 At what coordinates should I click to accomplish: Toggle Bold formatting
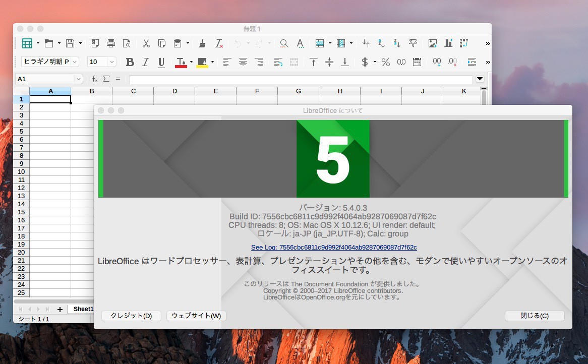point(130,62)
